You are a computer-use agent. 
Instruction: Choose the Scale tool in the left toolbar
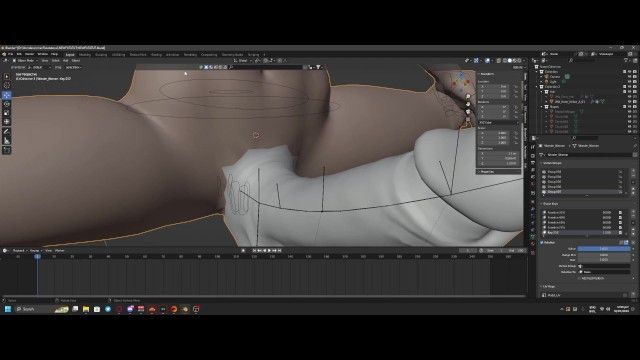[7, 113]
